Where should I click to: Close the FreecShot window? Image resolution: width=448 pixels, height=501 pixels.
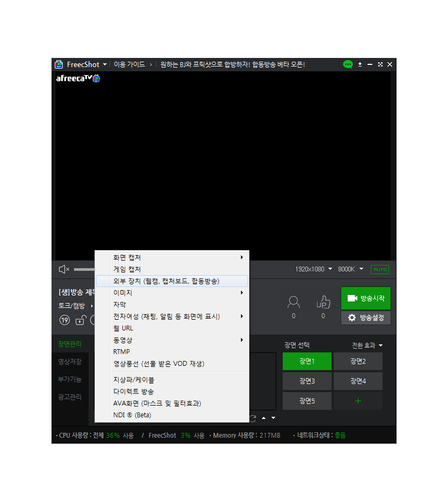390,64
